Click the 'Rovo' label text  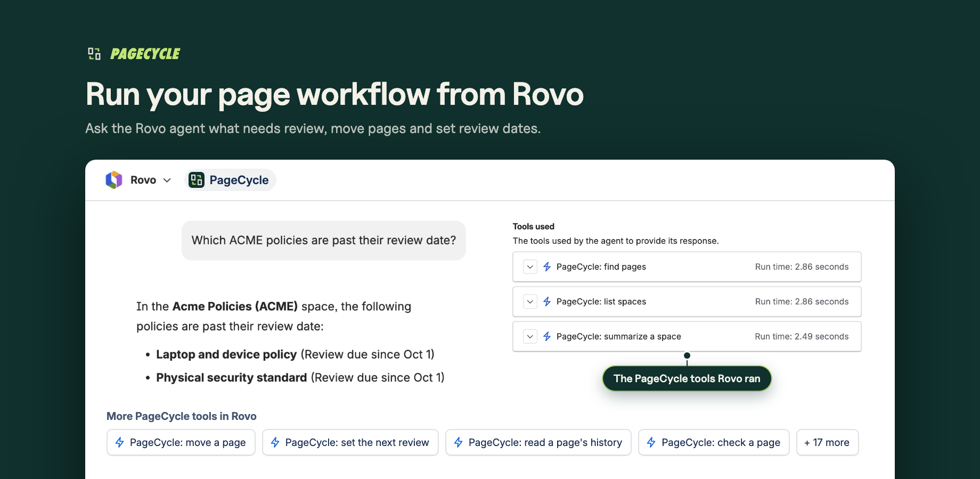point(143,180)
